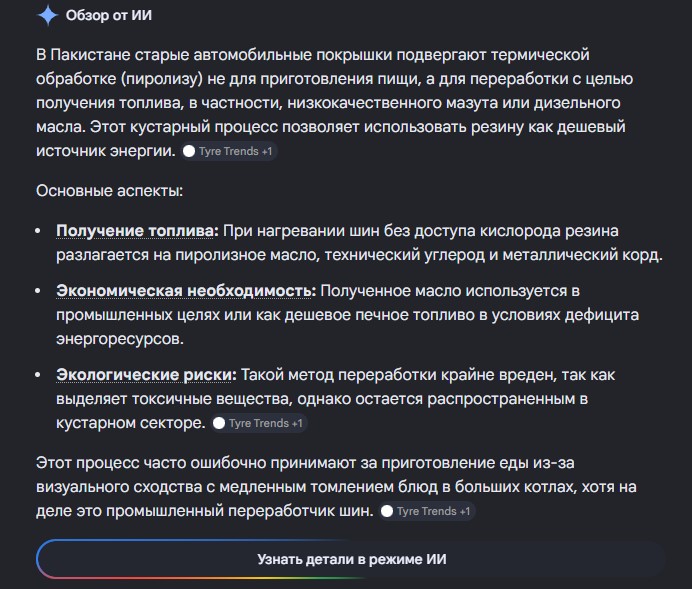Click the white source icon after 'кустарном секторе'
Viewport: 692px width, 589px height.
219,423
